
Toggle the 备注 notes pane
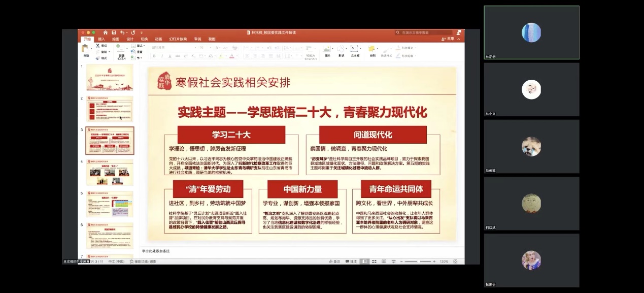point(334,262)
